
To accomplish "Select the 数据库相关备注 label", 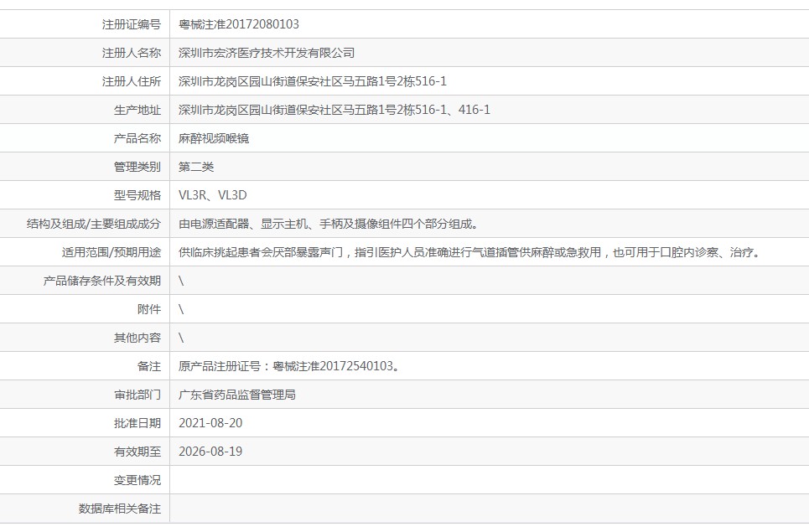I will (x=119, y=509).
